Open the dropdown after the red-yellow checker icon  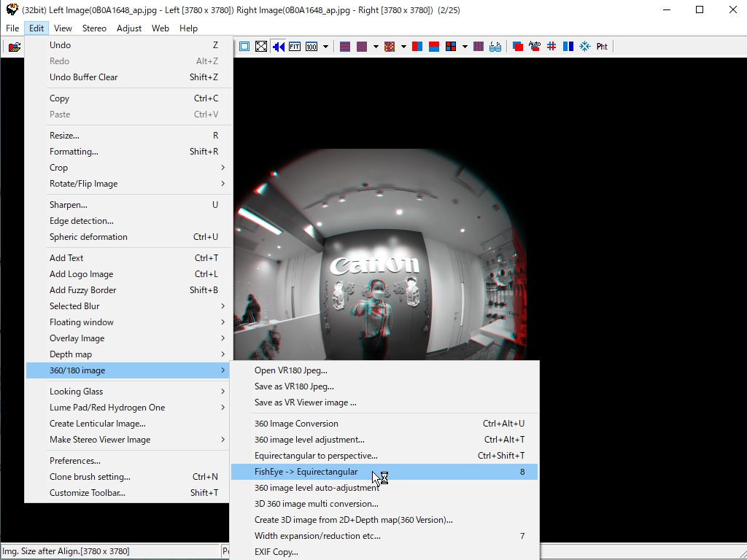click(403, 47)
